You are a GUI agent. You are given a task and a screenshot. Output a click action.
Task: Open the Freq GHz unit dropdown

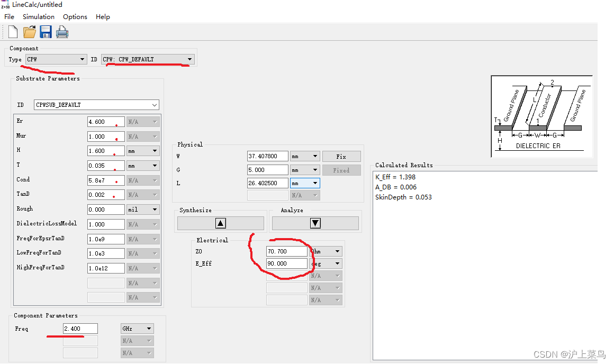[x=137, y=329]
